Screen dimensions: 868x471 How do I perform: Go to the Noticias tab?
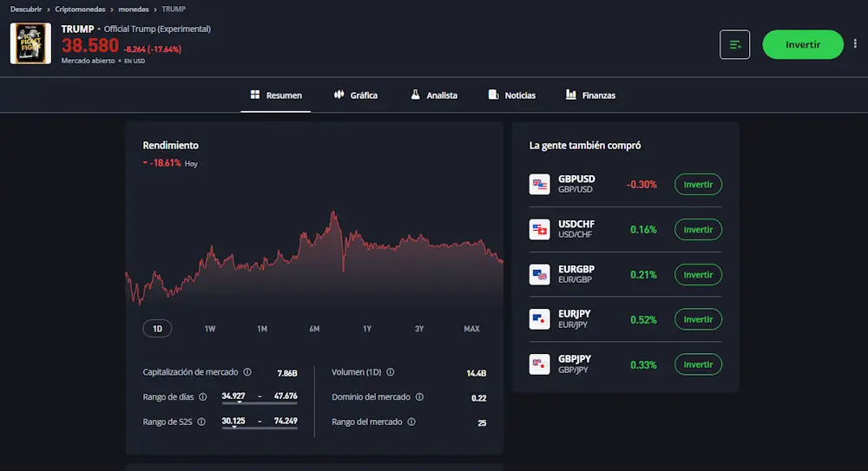pos(512,95)
